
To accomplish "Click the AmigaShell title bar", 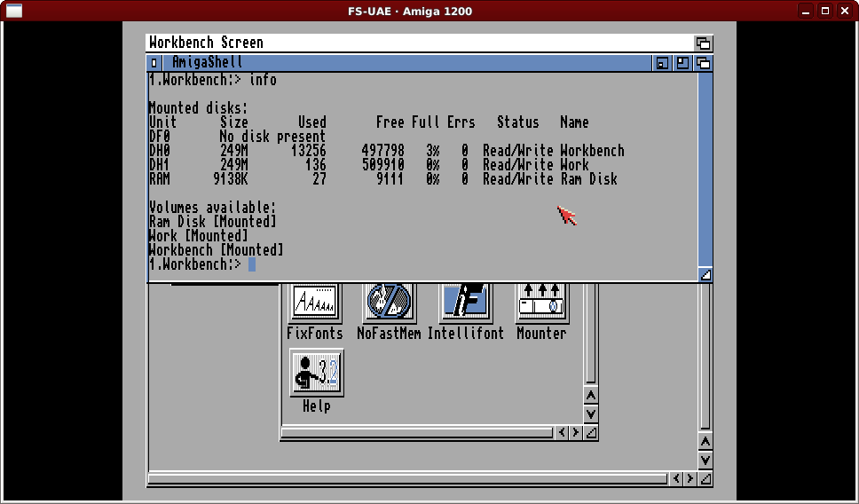I will point(407,63).
